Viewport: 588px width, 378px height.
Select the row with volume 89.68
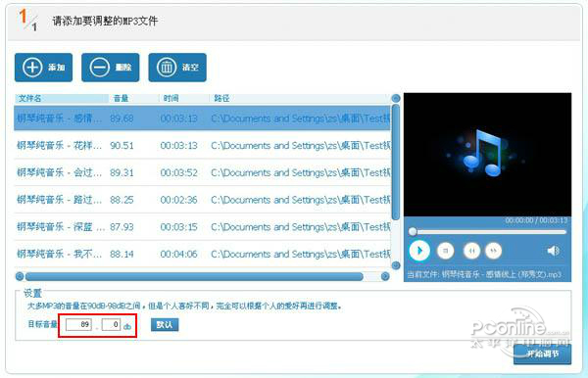(x=202, y=118)
